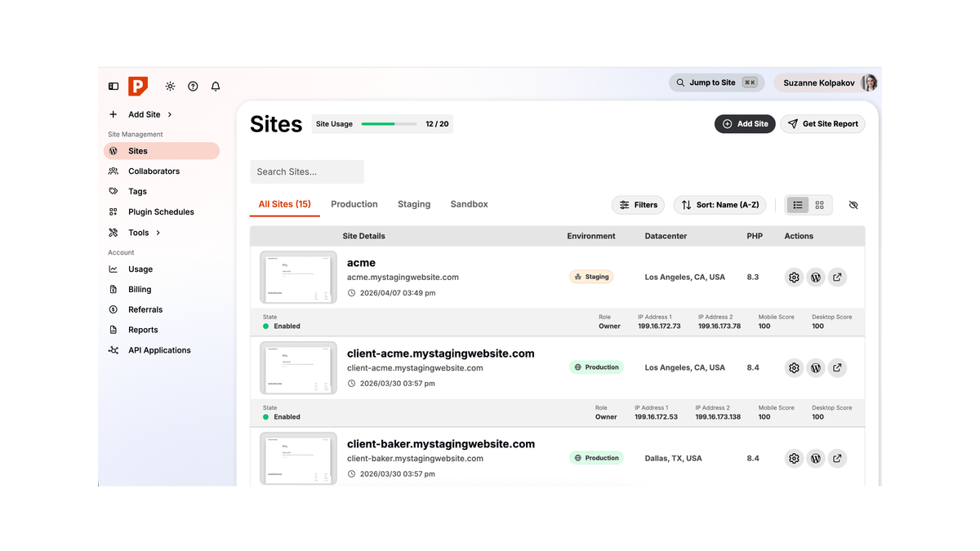Click the orange P logo
Screen dimensions: 980x551
pyautogui.click(x=139, y=86)
